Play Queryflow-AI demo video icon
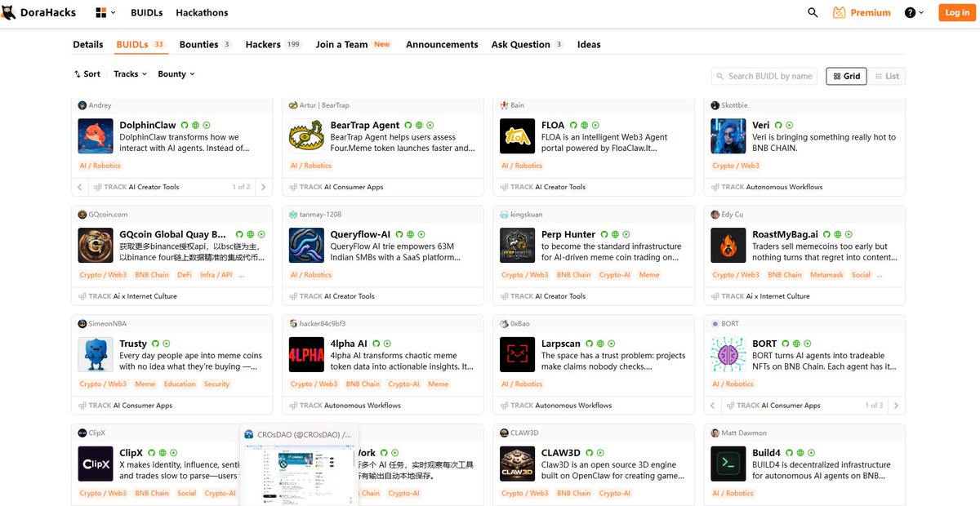 tap(421, 234)
